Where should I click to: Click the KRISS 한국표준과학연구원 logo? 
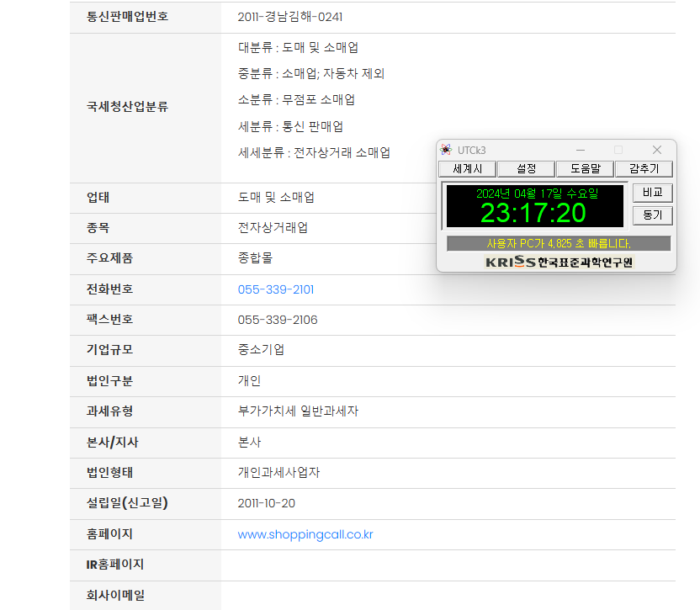559,262
